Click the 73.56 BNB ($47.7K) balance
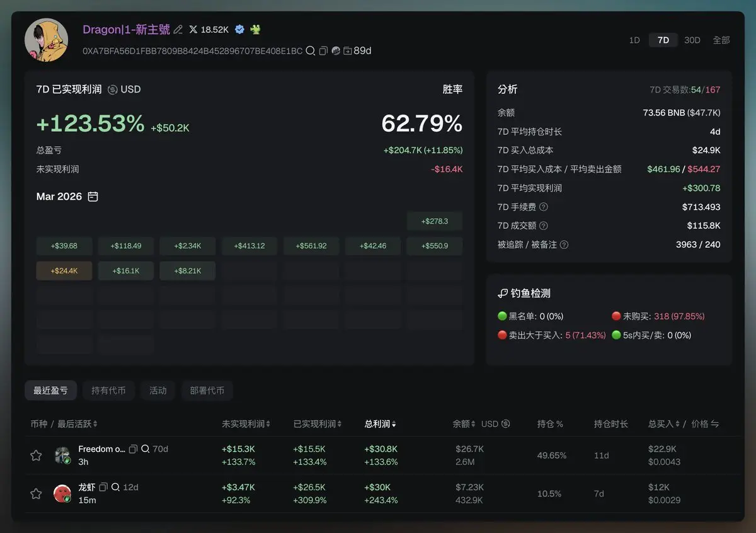756x533 pixels. pos(682,113)
